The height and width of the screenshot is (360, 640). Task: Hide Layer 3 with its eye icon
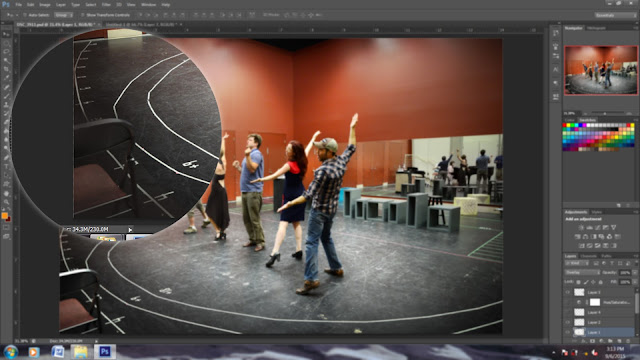point(568,292)
